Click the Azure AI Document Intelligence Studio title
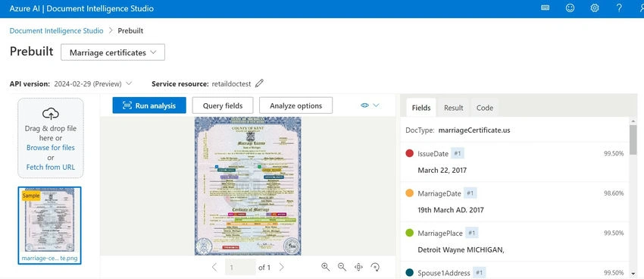This screenshot has width=644, height=279. click(82, 8)
